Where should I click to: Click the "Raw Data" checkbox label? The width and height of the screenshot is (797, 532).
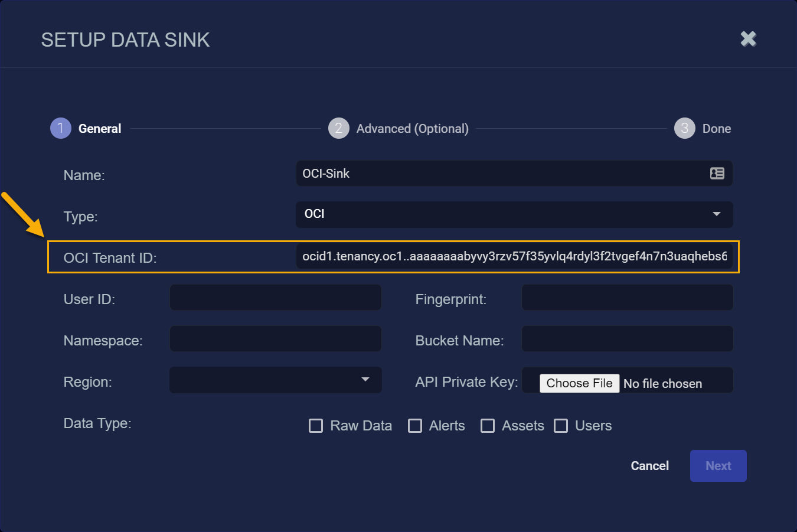[x=361, y=426]
